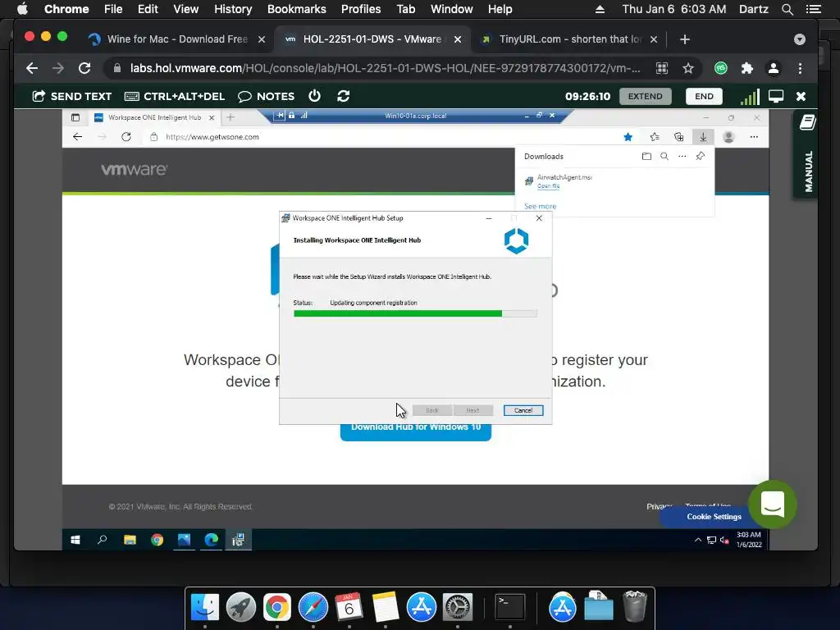840x630 pixels.
Task: Reload the getwsone.com page in Edge
Action: tap(126, 137)
